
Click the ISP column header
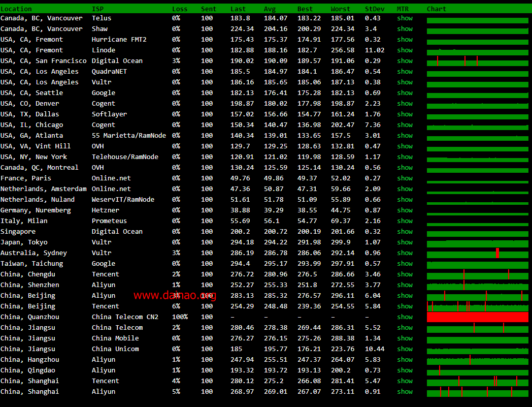pyautogui.click(x=97, y=9)
